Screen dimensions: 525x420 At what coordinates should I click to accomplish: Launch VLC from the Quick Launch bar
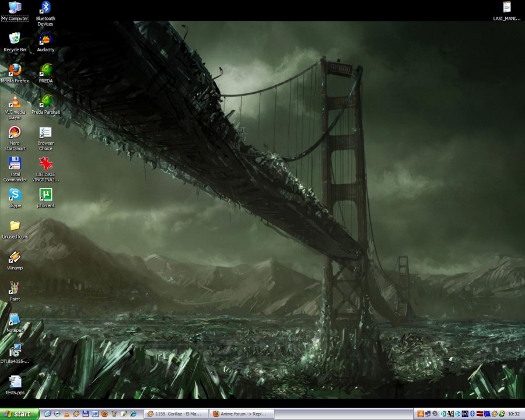click(66, 414)
